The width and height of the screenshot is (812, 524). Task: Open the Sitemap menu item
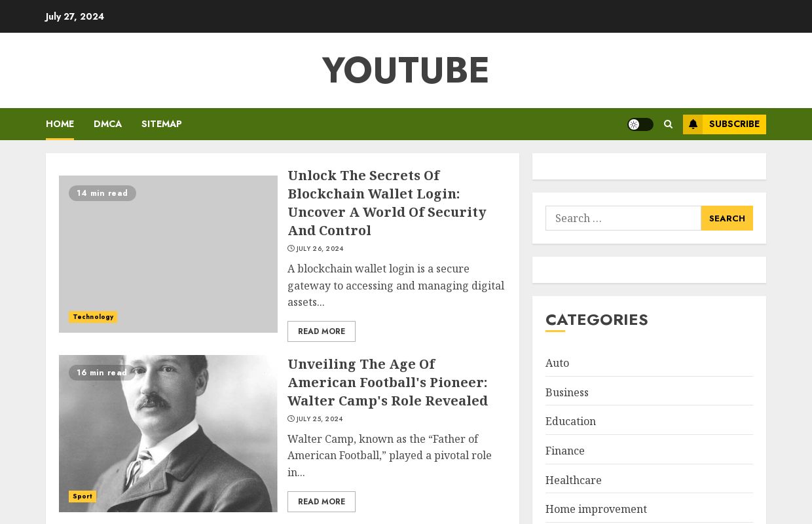point(161,124)
